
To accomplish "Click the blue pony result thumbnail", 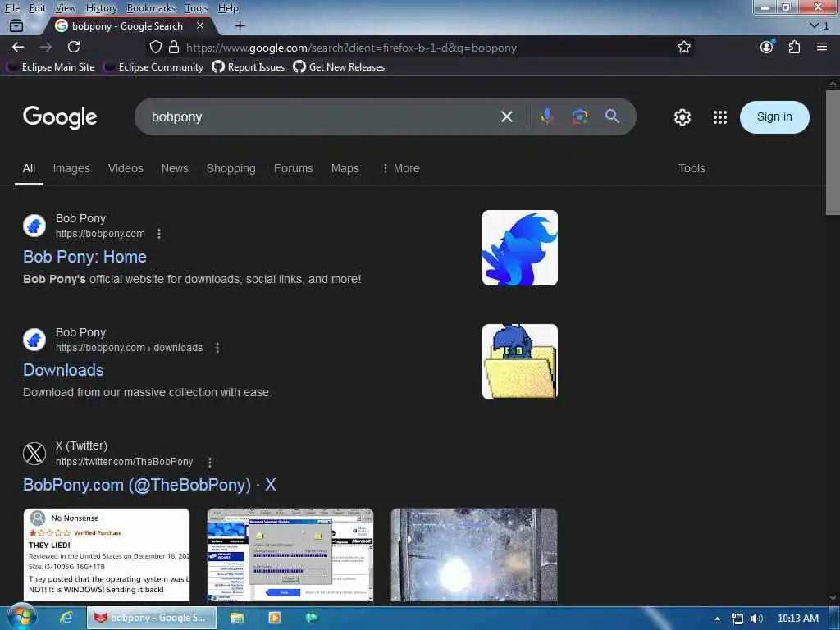I will click(x=519, y=248).
